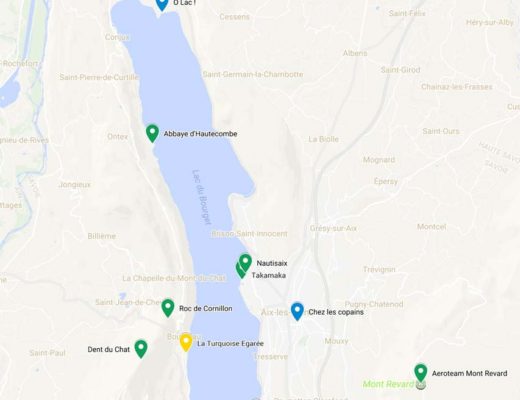Image resolution: width=520 pixels, height=400 pixels.
Task: Click the blue O Lac pin at top
Action: 162,4
